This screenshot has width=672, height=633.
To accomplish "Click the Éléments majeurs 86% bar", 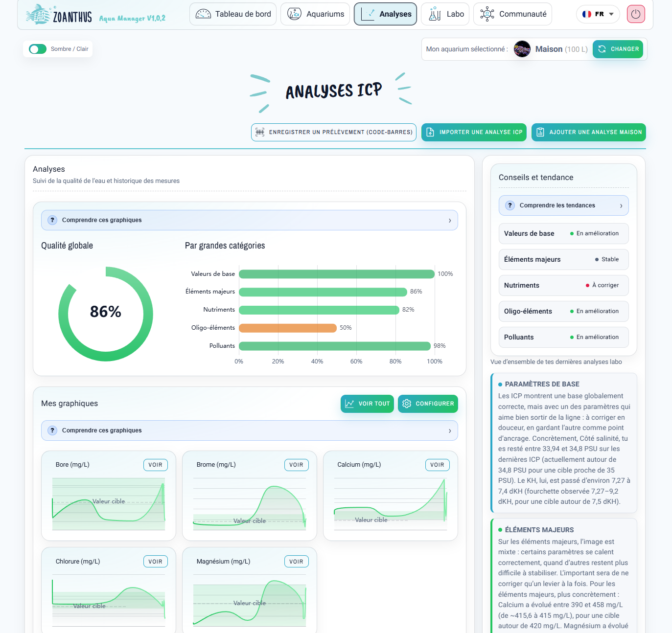I will (323, 292).
